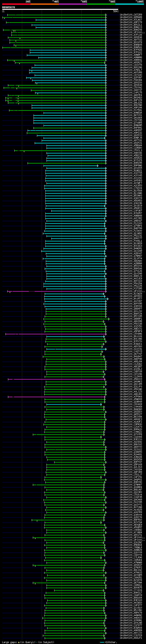Open hit UniRef100_A9PIT9
The height and width of the screenshot is (644, 146).
pyautogui.click(x=131, y=22)
